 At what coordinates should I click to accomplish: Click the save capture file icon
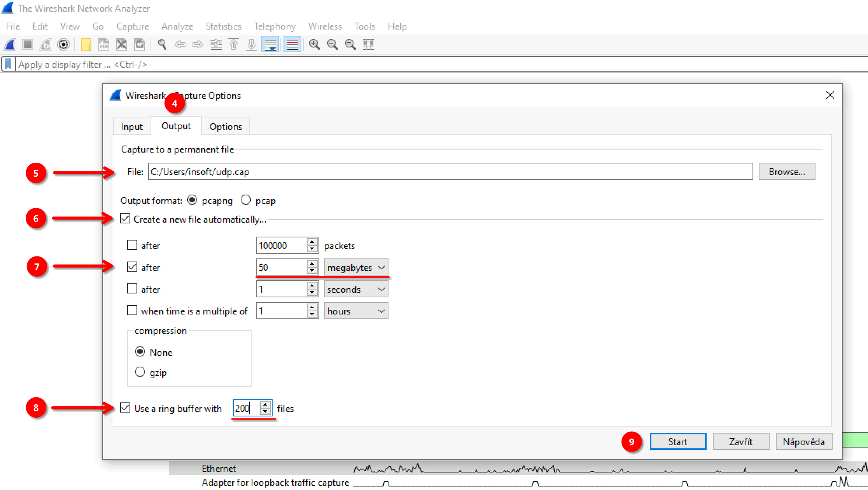[104, 44]
